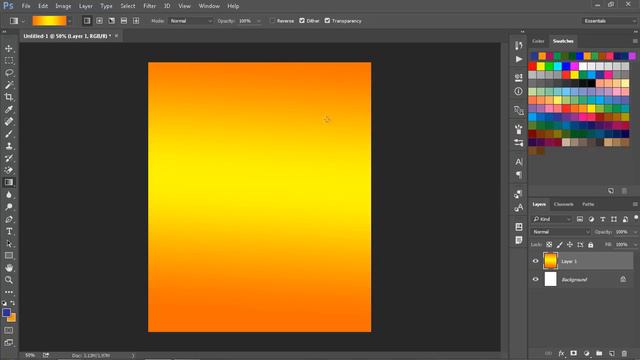
Task: Select Layer 1 thumbnail
Action: pos(550,261)
